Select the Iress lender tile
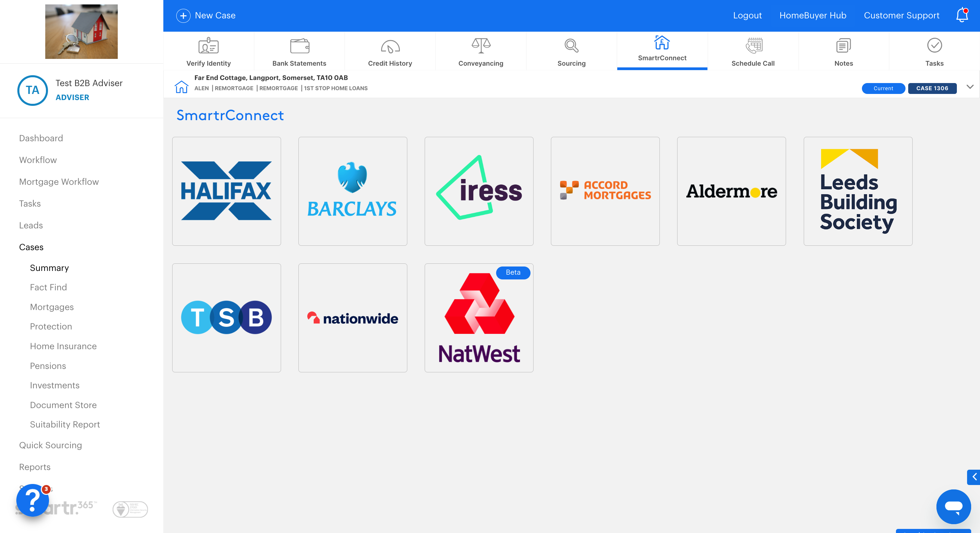The width and height of the screenshot is (980, 533). click(479, 191)
